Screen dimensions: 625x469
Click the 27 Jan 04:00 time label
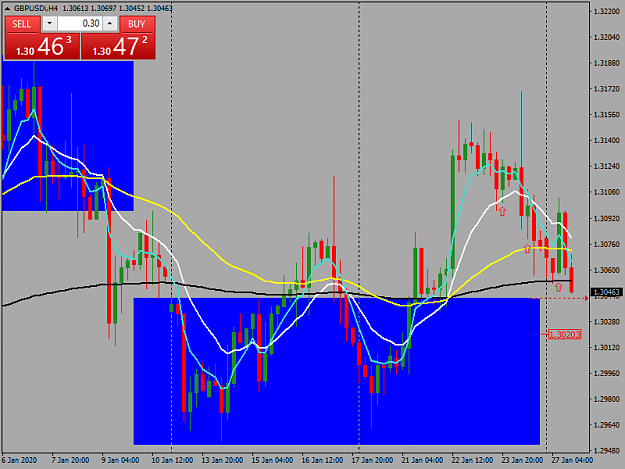(572, 460)
